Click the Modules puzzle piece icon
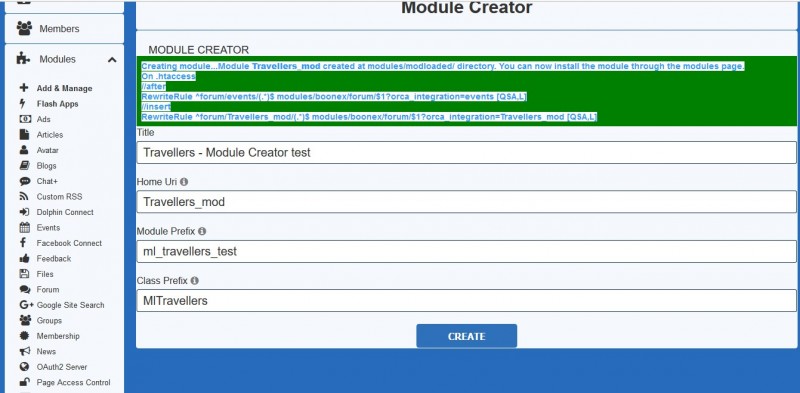Viewport: 800px width, 393px height. click(23, 59)
